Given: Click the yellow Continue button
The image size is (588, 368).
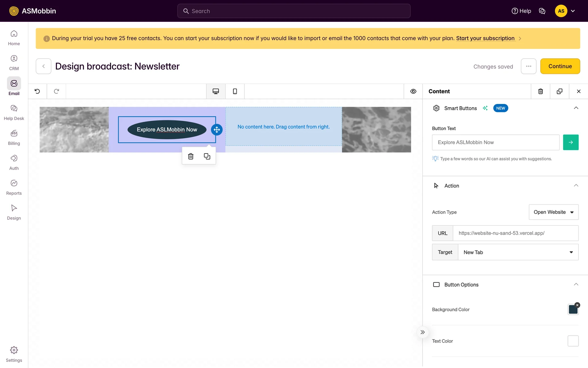Looking at the screenshot, I should pyautogui.click(x=560, y=66).
